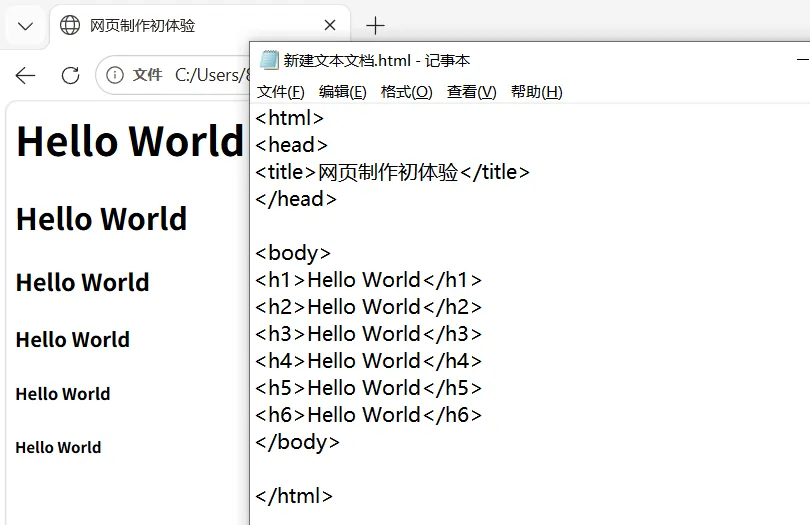This screenshot has width=810, height=525.
Task: Open the 查看(V) menu in Notepad
Action: 471,92
